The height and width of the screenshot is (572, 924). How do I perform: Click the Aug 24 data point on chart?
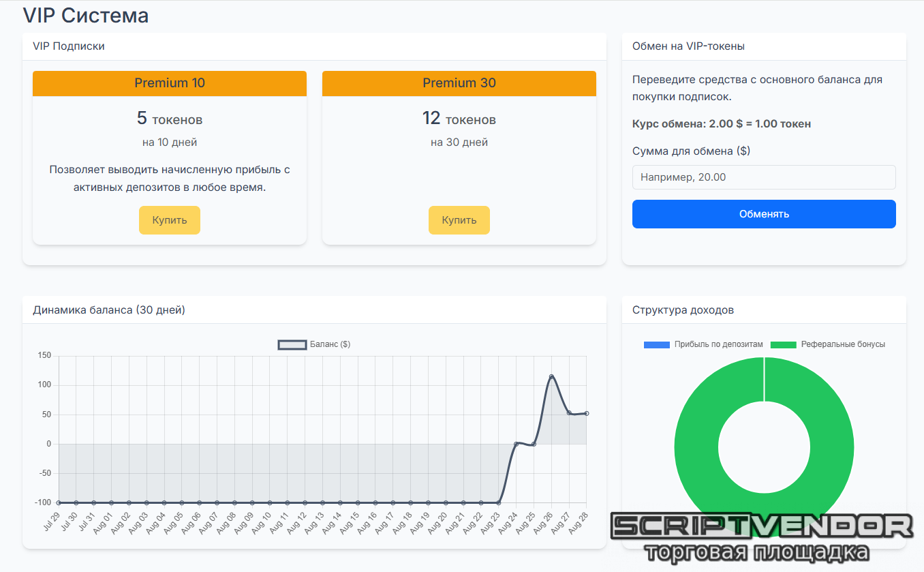point(516,444)
